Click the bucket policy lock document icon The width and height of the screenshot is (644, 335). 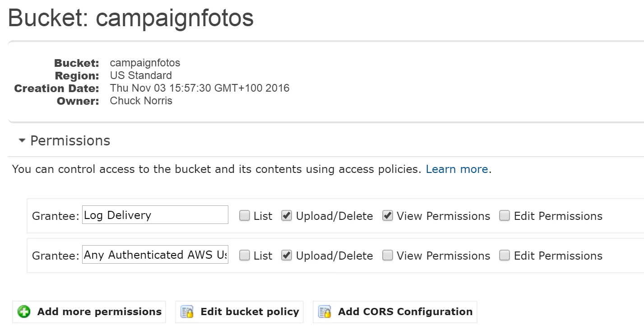(x=187, y=312)
